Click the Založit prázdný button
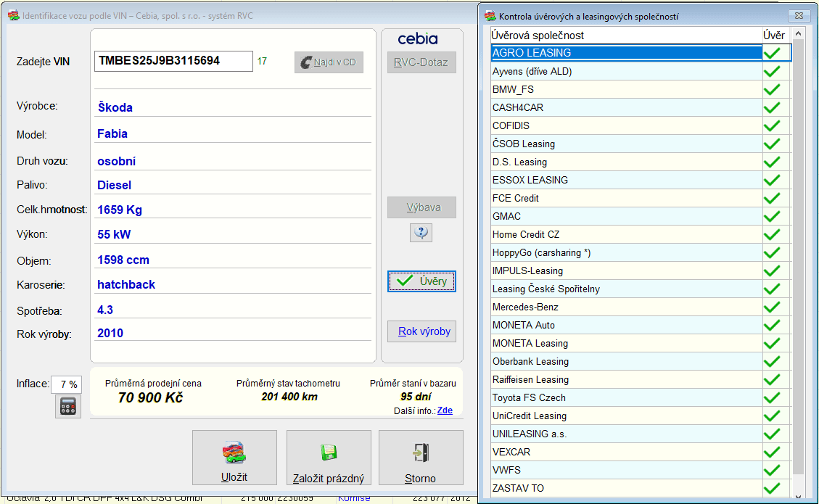This screenshot has width=819, height=504. tap(329, 458)
